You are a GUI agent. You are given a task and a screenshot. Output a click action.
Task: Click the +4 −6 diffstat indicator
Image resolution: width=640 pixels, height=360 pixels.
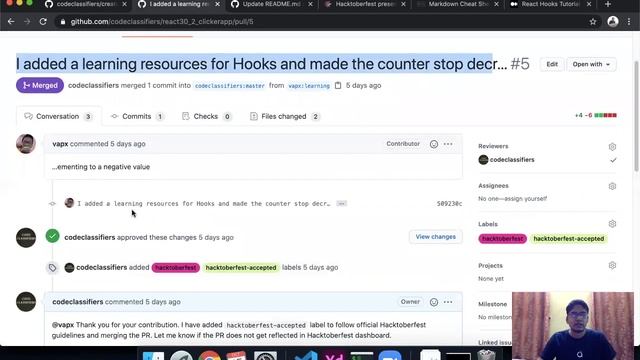coord(596,116)
